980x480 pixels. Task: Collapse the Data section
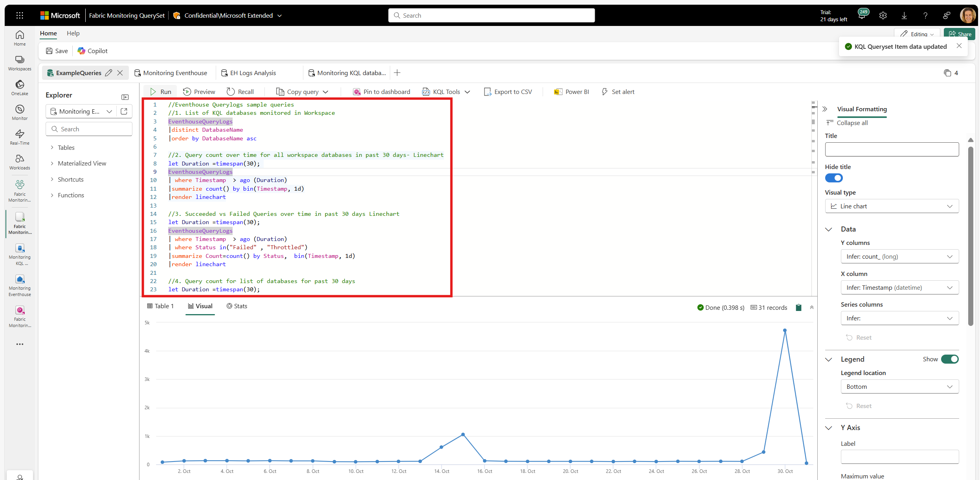click(829, 229)
